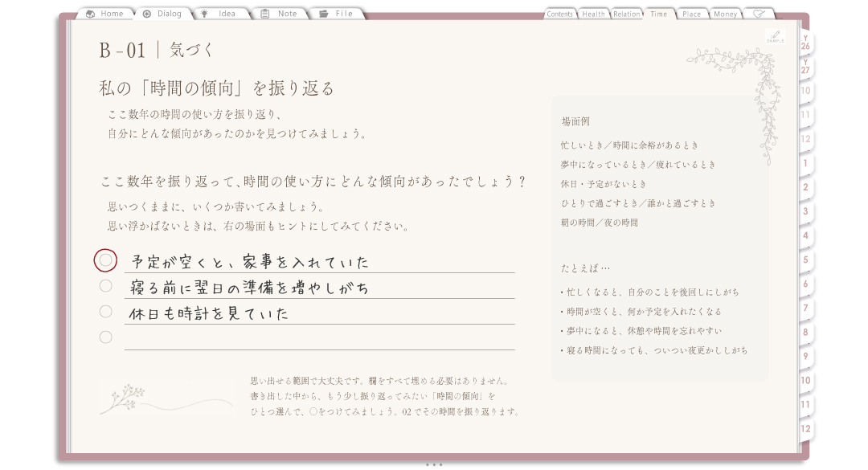The width and height of the screenshot is (868, 470).
Task: Click the empty fourth writing line
Action: 319,337
